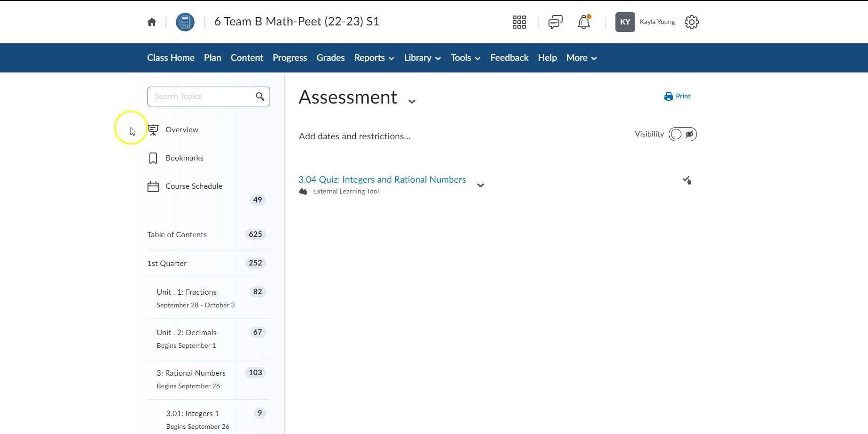This screenshot has height=434, width=868.
Task: Click the search magnifier in Search Topics
Action: [x=260, y=96]
